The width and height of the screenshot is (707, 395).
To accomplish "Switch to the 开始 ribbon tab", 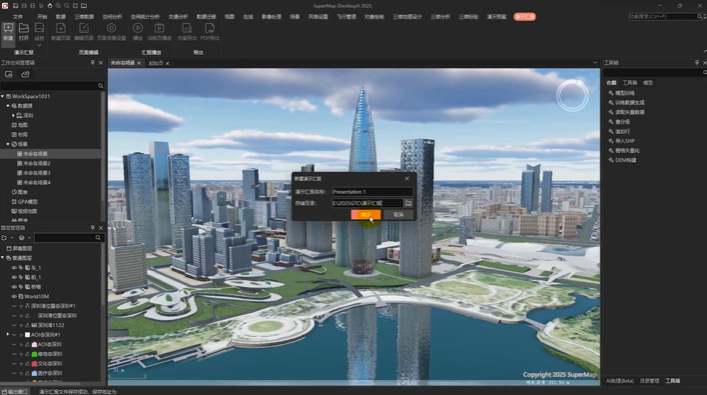I will click(x=42, y=17).
